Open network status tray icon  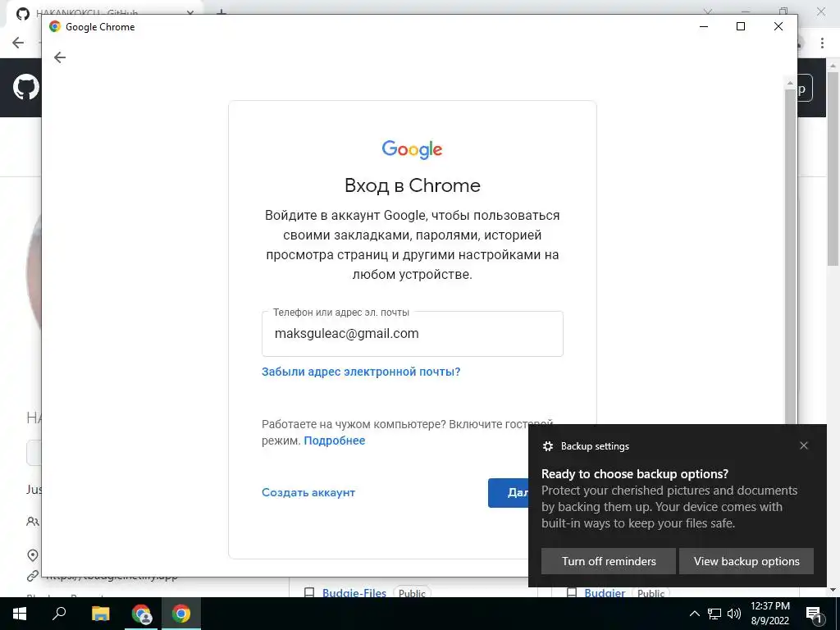[x=714, y=614]
